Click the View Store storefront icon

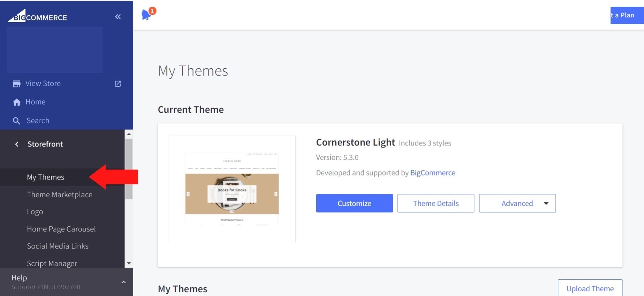coord(16,84)
